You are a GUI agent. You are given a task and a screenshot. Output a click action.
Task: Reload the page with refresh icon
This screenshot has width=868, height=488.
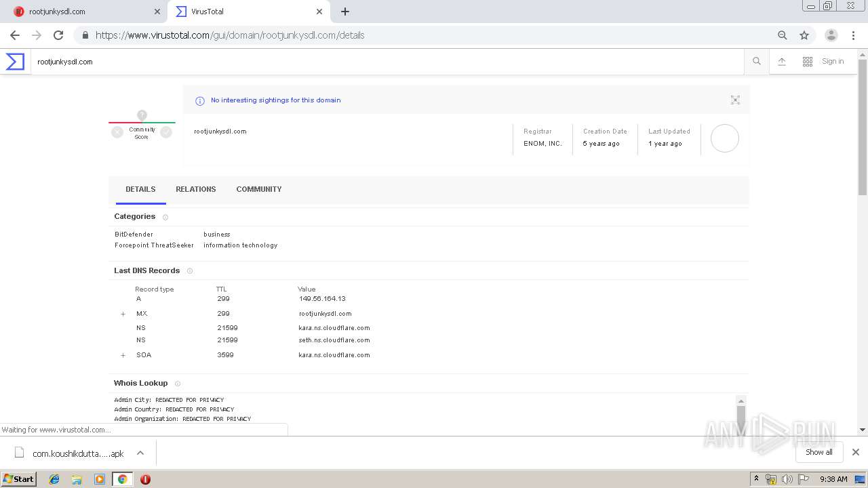pyautogui.click(x=58, y=35)
